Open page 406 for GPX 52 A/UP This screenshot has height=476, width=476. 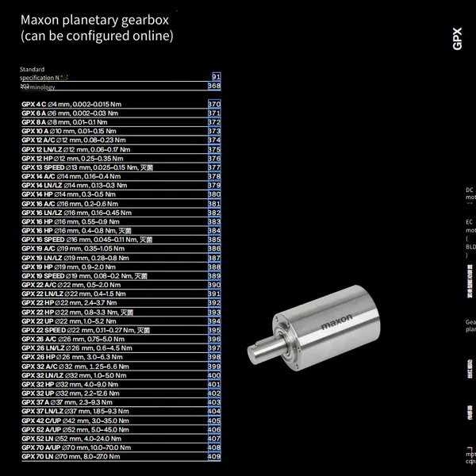click(214, 429)
